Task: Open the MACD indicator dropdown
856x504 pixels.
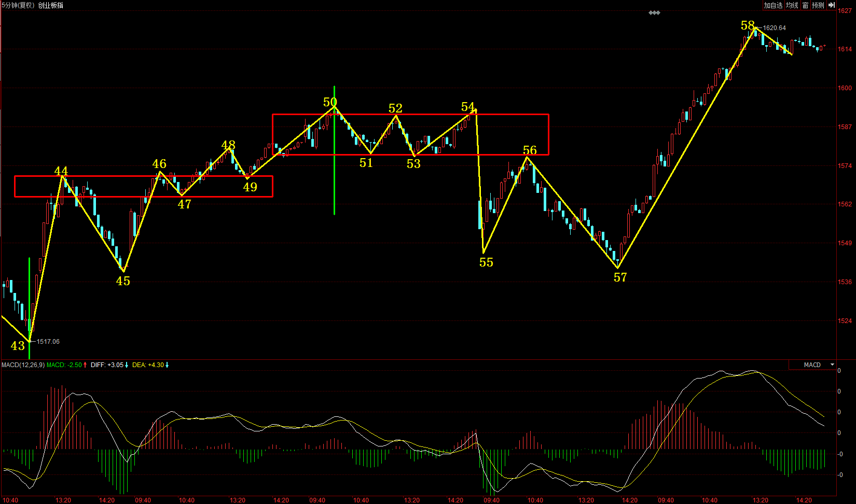Action: (x=832, y=365)
